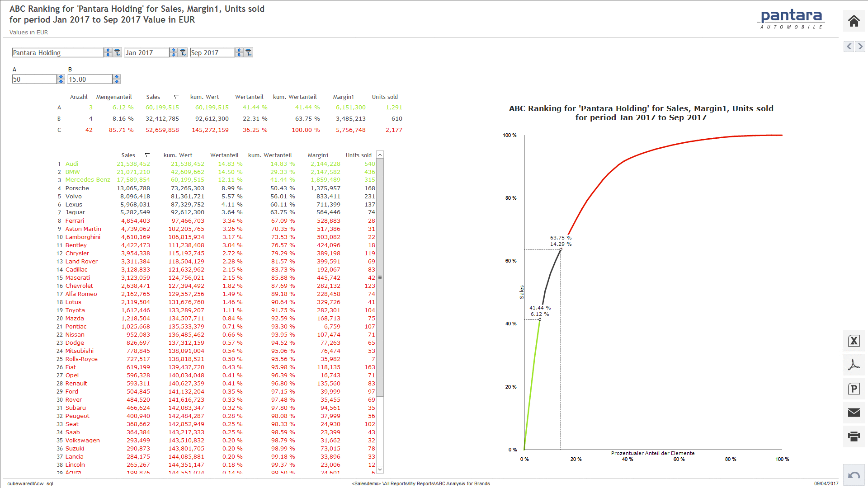Open filter for Jan 2017 selector
Viewport: 868px width, 488px height.
pyautogui.click(x=183, y=53)
